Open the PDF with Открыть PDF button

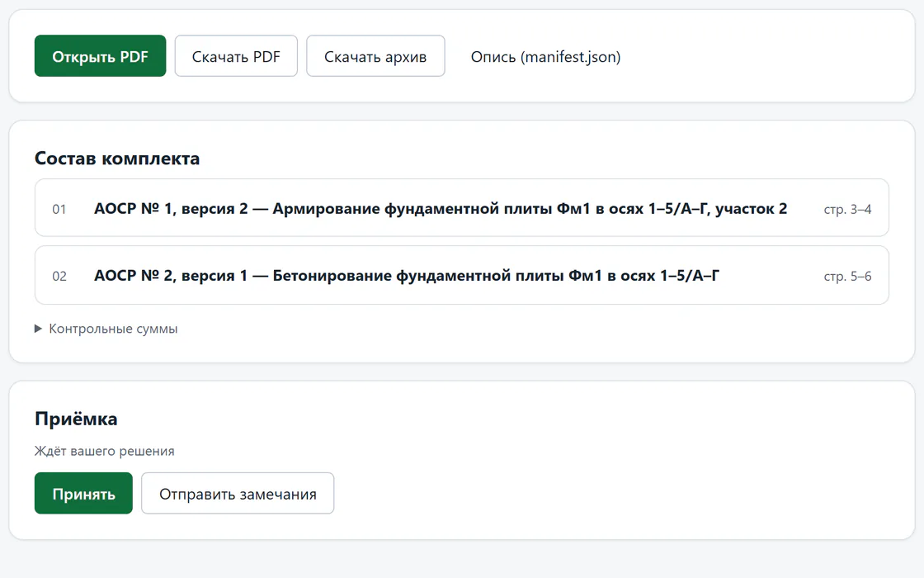100,56
